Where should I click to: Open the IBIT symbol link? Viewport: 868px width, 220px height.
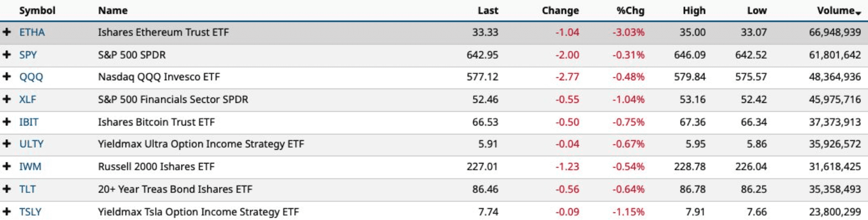(x=29, y=122)
